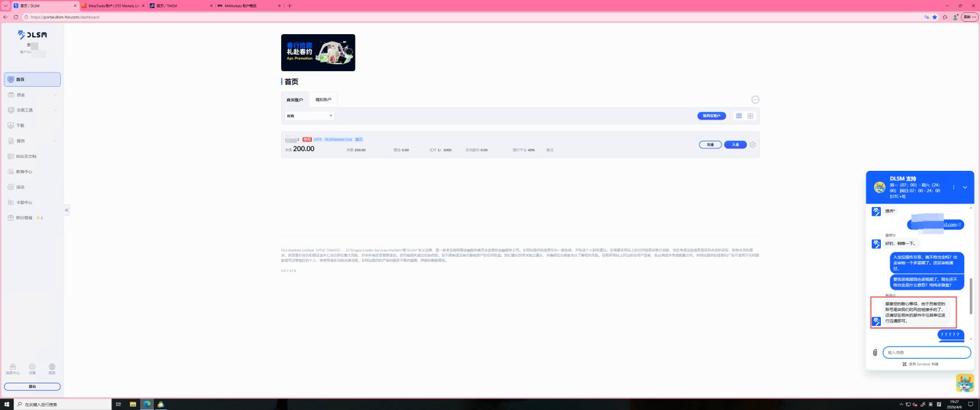Open account row settings gear
The width and height of the screenshot is (980, 410).
click(x=753, y=145)
